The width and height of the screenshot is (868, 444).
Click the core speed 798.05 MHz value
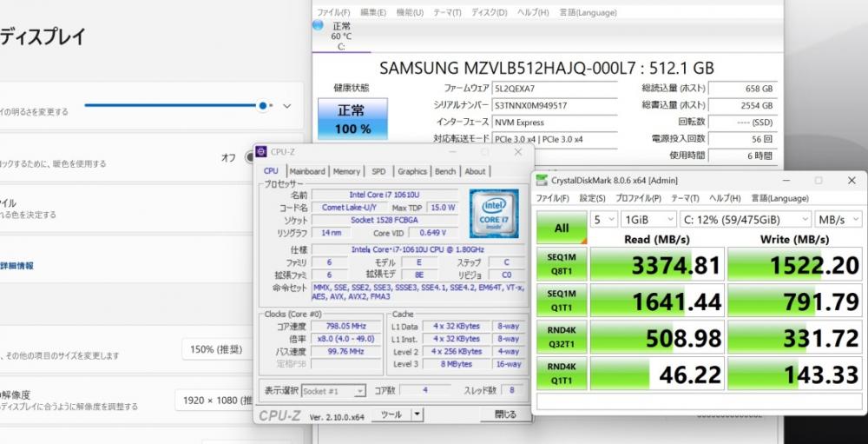tap(346, 326)
